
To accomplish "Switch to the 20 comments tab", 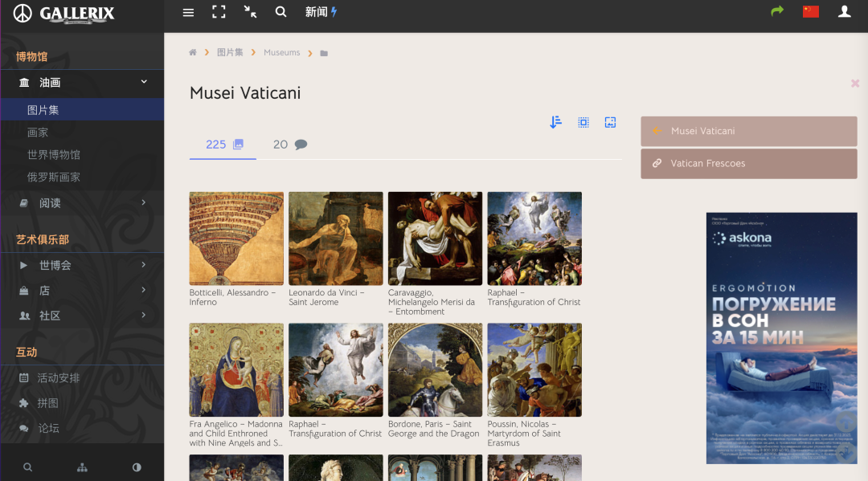I will tap(290, 145).
